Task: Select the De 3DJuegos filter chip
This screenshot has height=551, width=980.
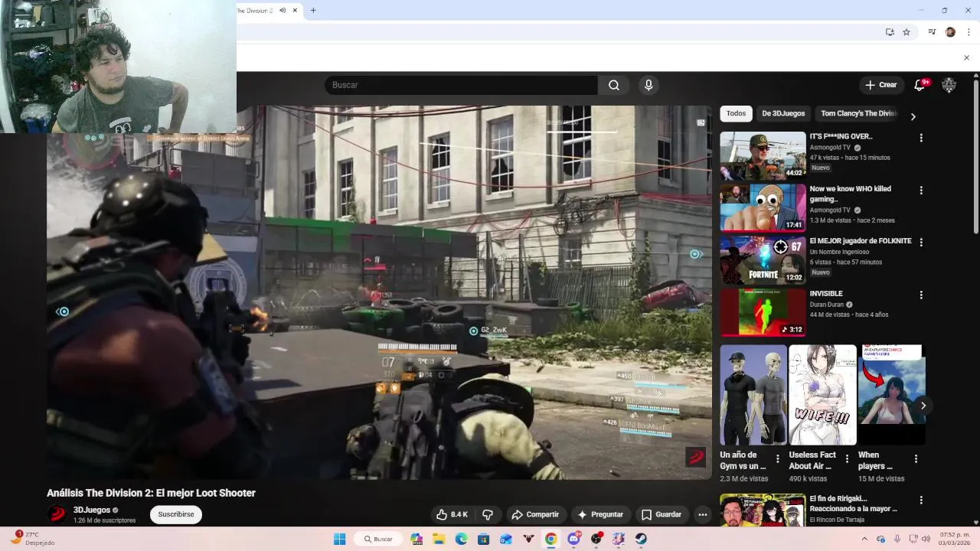Action: pos(783,113)
